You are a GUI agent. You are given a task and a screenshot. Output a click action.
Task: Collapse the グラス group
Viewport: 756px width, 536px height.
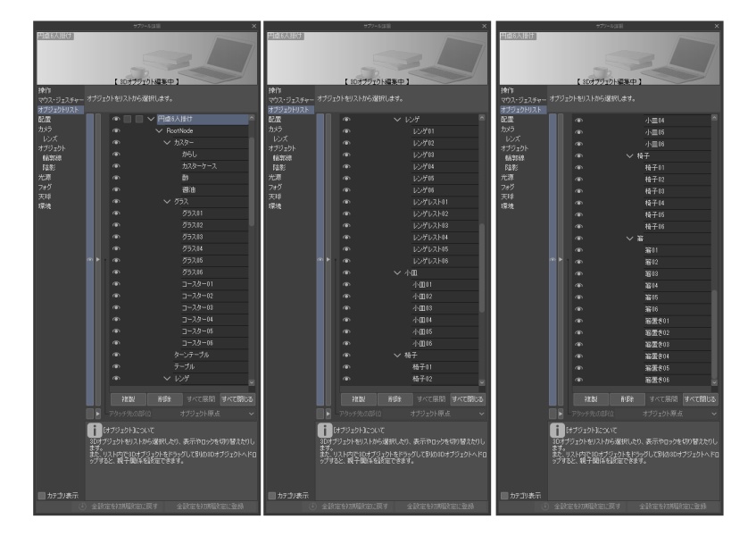tap(167, 202)
